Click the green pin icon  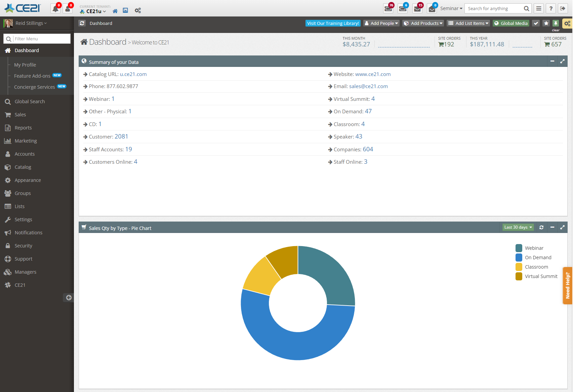click(x=556, y=23)
